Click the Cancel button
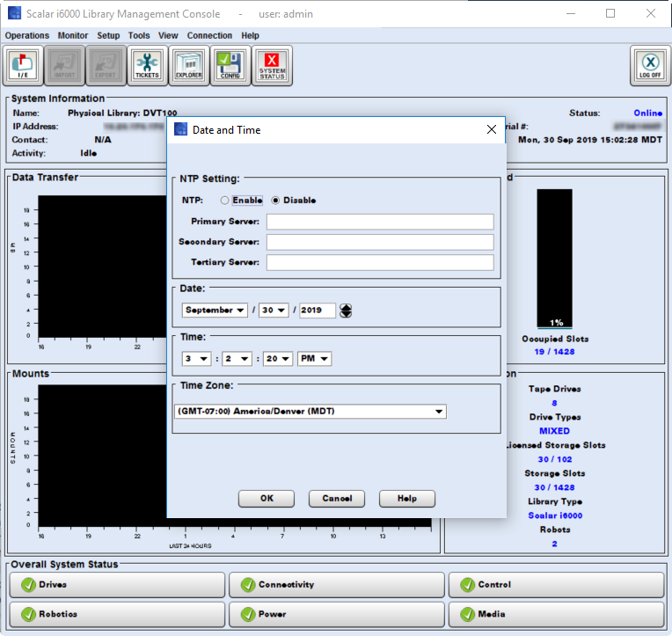Image resolution: width=672 pixels, height=636 pixels. 337,499
